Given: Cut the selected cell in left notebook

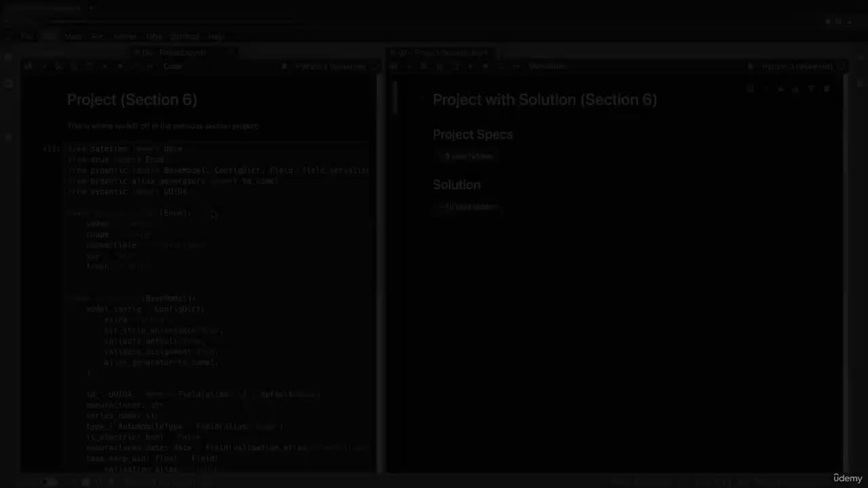Looking at the screenshot, I should point(59,66).
